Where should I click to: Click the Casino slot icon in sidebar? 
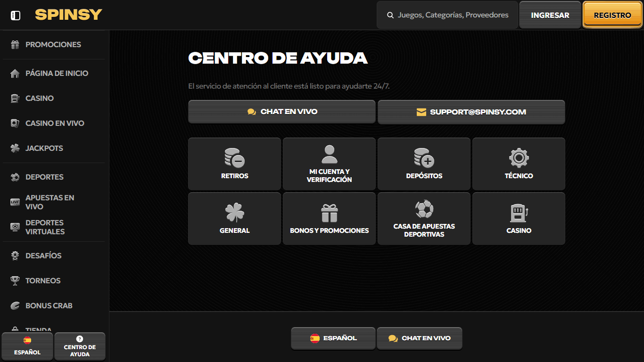[x=15, y=99]
